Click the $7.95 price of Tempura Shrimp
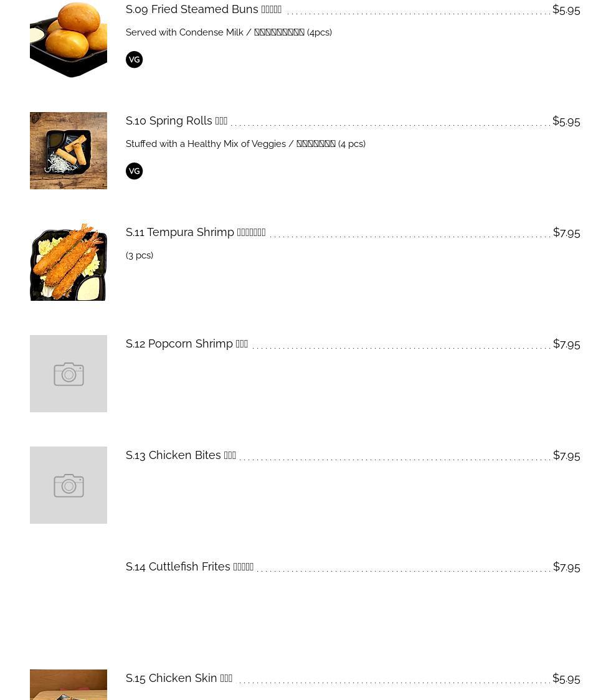This screenshot has height=700, width=601. tap(566, 232)
